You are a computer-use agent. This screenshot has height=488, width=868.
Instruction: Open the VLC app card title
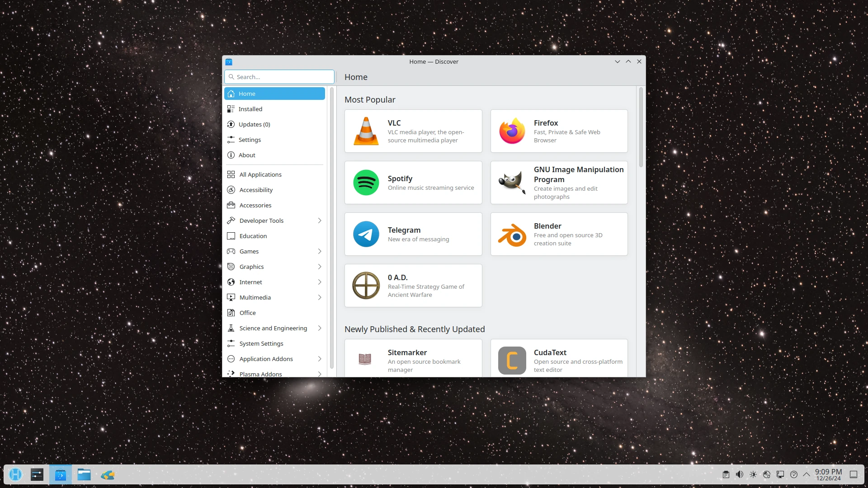click(x=394, y=123)
